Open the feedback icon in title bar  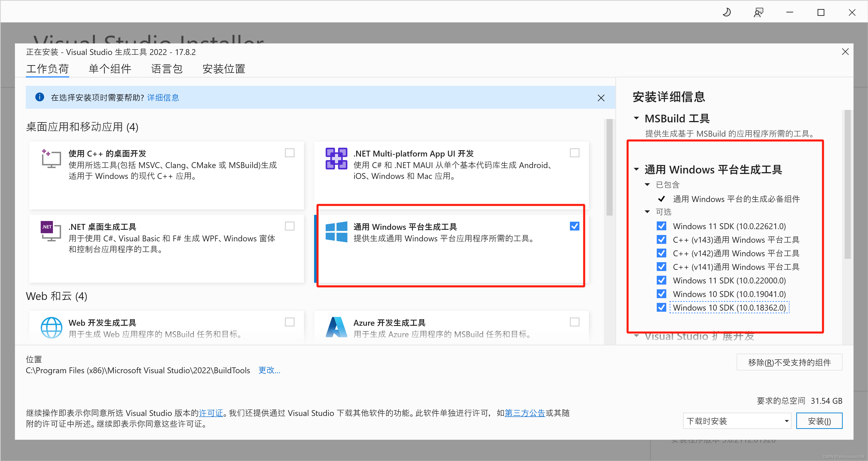tap(759, 12)
